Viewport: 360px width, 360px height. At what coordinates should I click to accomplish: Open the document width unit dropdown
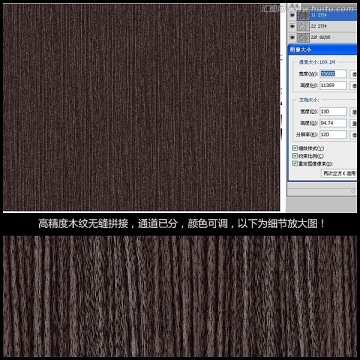353,112
